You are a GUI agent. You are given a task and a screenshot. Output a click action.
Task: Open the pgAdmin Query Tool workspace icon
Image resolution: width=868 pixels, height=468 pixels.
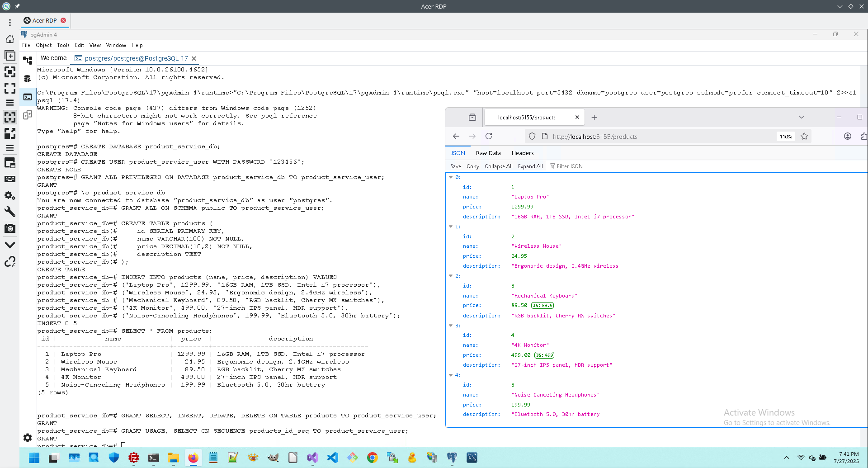coord(28,79)
